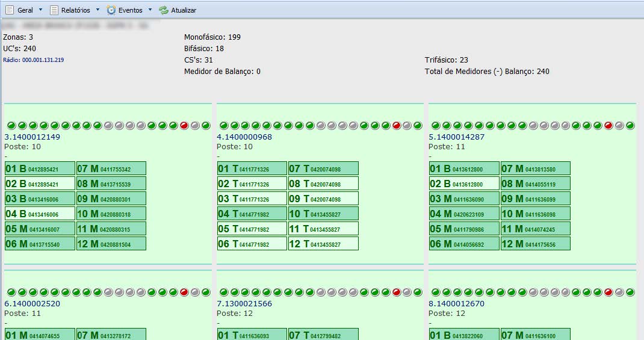Open the Eventos menu
Image resolution: width=644 pixels, height=340 pixels.
point(131,10)
